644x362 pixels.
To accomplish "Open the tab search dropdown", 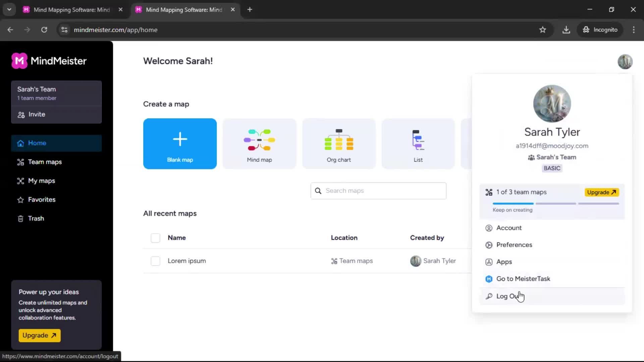I will pyautogui.click(x=9, y=10).
